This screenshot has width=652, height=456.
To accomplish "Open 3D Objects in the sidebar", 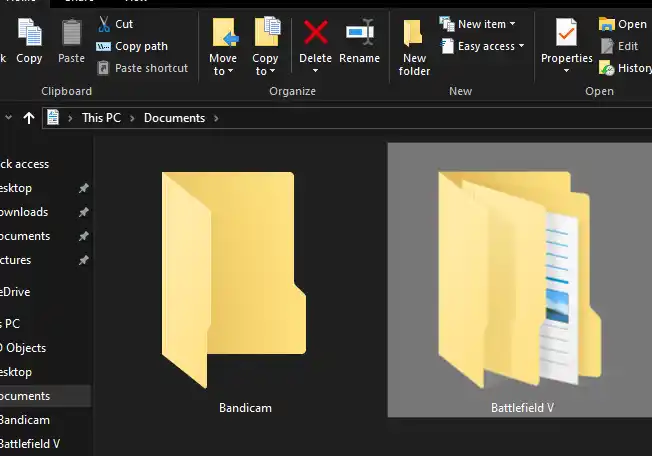I will (x=23, y=348).
